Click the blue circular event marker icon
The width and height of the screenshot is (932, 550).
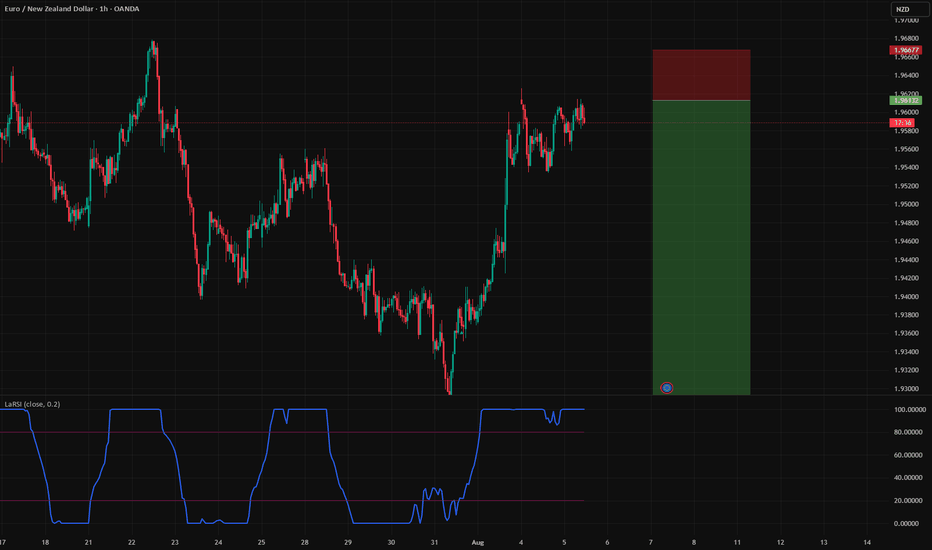click(x=667, y=388)
